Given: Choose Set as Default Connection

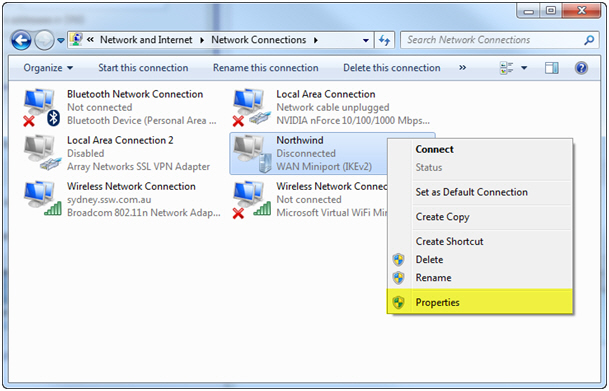Looking at the screenshot, I should (480, 192).
